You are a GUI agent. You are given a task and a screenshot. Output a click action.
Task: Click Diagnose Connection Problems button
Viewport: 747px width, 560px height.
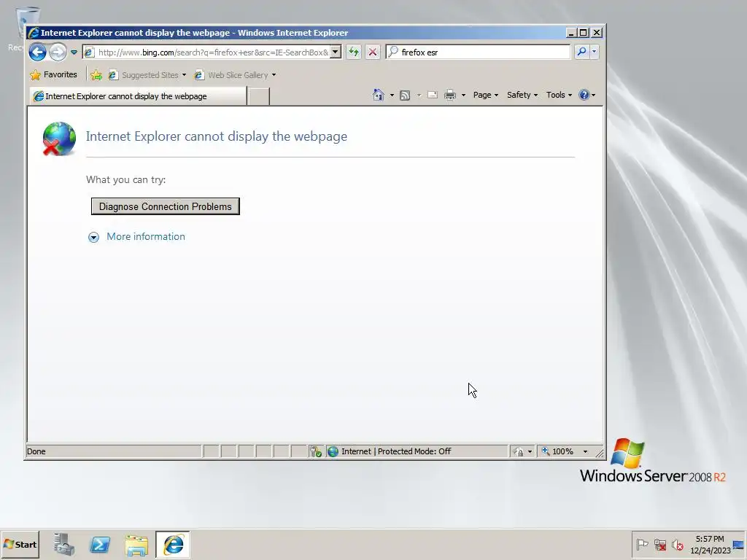[x=166, y=206]
